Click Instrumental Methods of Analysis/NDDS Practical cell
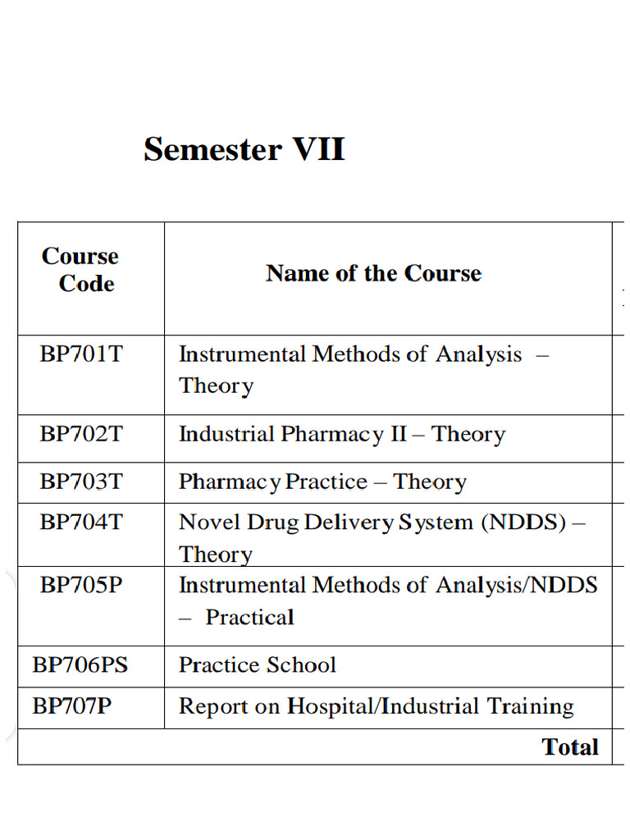Viewport: 630px width, 840px height. 387,600
